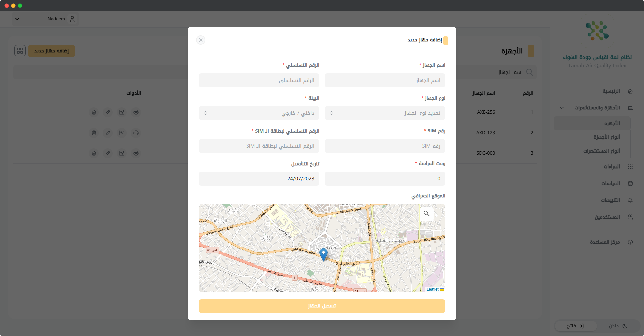This screenshot has height=336, width=644.
Task: Click the تسجيل الجهاز submit button
Action: coord(322,306)
